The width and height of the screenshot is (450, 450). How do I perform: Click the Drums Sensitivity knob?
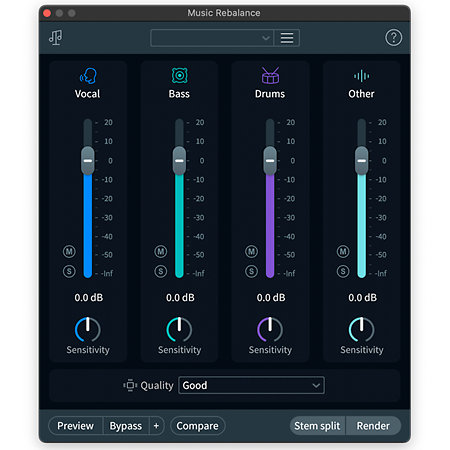[x=270, y=329]
